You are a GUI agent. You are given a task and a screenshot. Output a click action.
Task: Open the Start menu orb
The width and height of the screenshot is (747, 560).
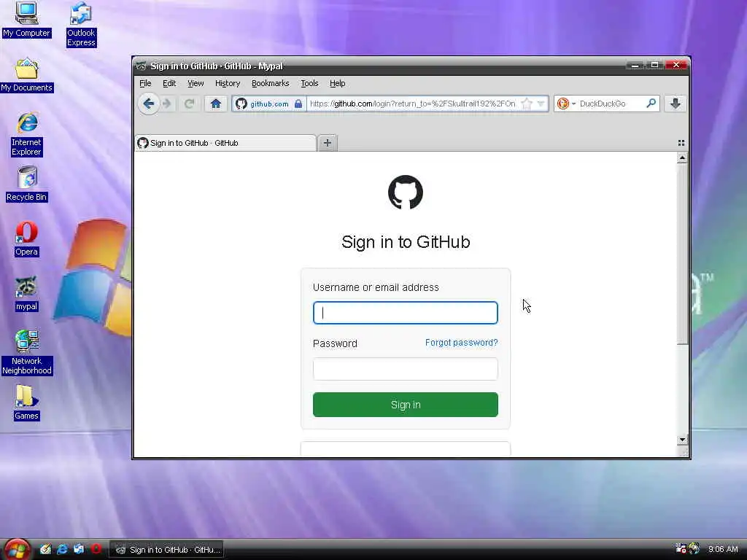[16, 549]
